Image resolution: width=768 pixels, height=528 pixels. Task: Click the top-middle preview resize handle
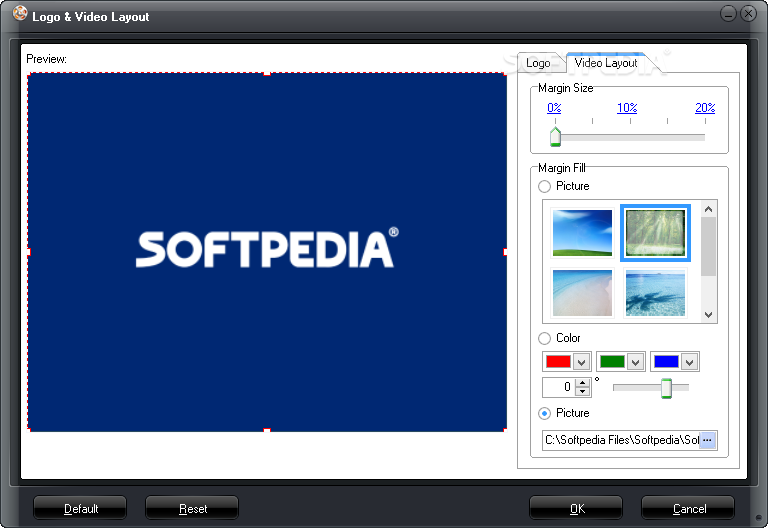[267, 73]
